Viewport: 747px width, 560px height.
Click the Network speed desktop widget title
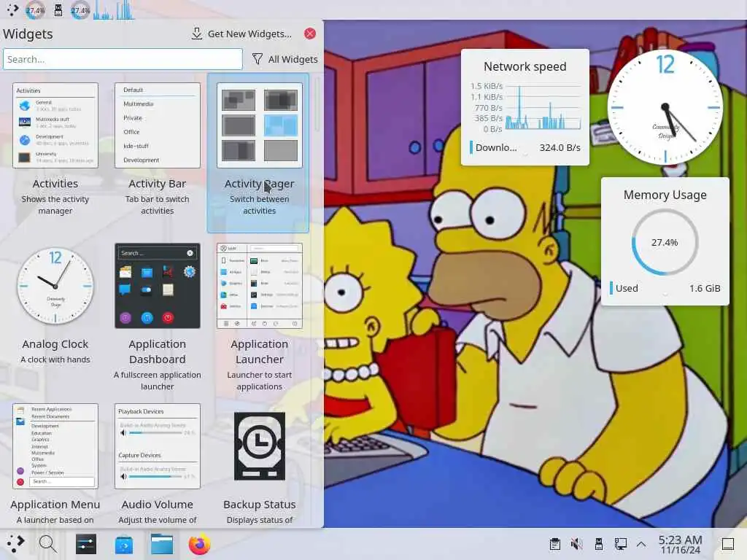tap(525, 66)
